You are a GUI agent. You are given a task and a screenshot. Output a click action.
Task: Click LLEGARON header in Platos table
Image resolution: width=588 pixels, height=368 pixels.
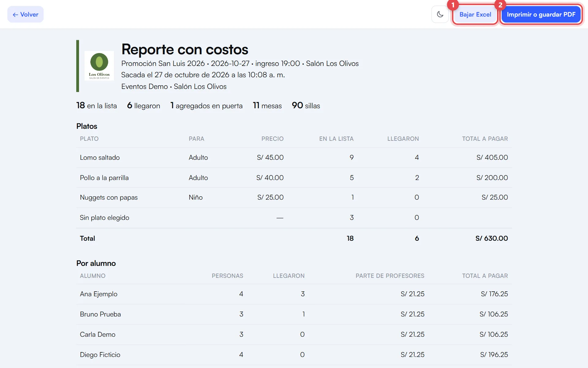403,139
